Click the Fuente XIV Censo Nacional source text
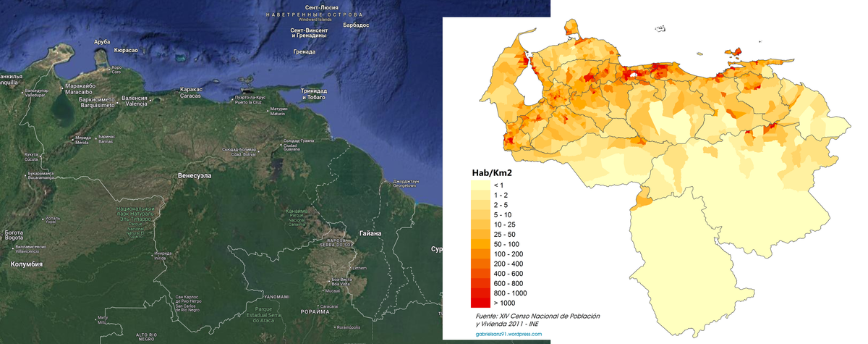 (x=538, y=320)
